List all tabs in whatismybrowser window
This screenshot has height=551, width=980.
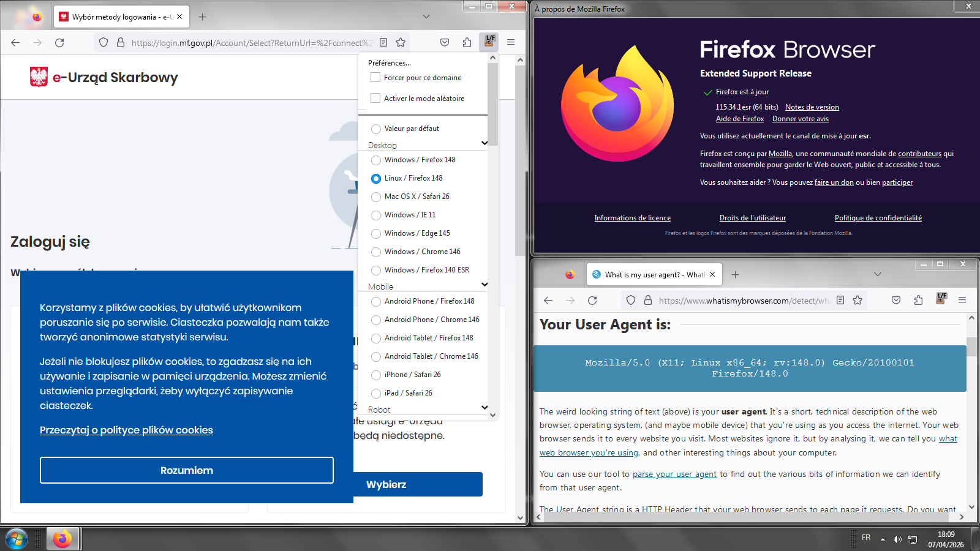[878, 275]
